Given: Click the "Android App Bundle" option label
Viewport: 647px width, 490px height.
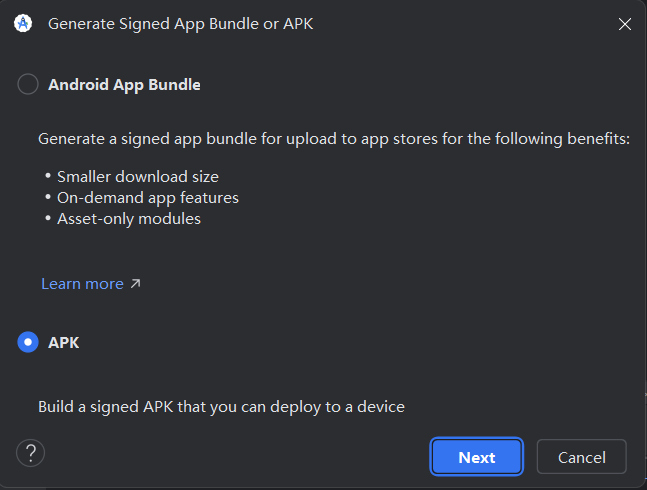Looking at the screenshot, I should coord(124,85).
